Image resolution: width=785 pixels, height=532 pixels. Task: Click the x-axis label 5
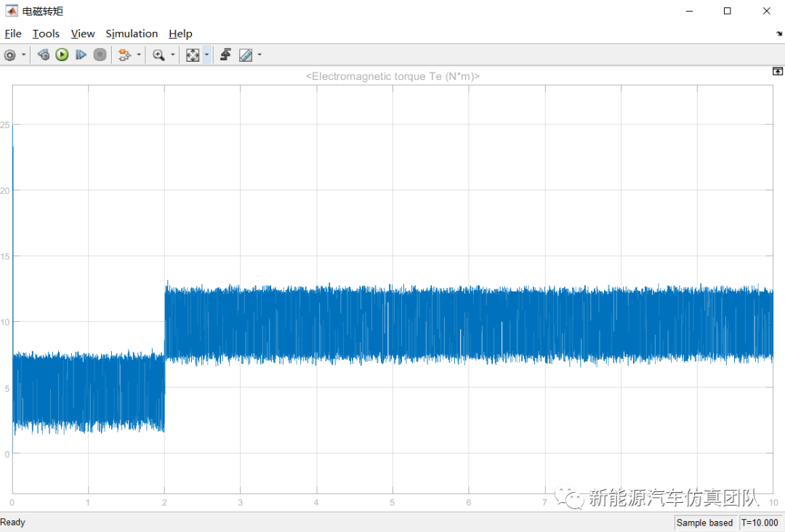392,502
